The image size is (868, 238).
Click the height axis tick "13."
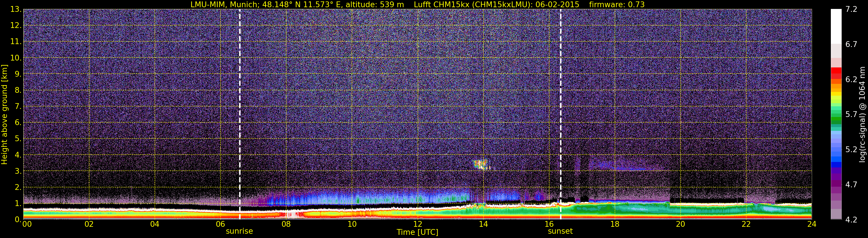(16, 9)
